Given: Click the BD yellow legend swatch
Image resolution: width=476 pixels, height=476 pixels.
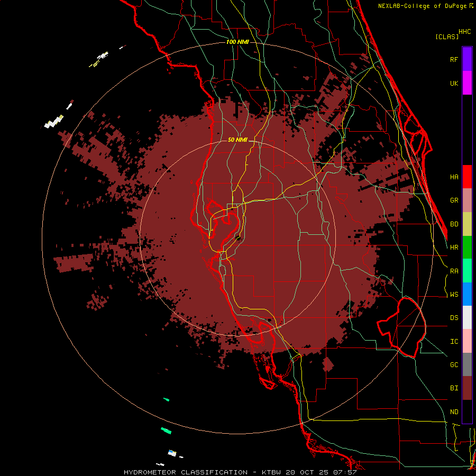Looking at the screenshot, I should [467, 224].
